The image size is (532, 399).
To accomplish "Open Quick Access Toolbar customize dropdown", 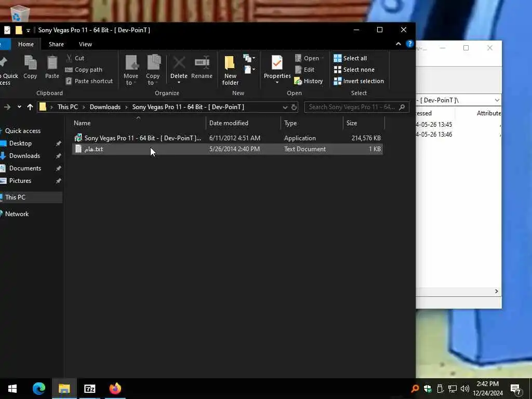I will point(28,30).
